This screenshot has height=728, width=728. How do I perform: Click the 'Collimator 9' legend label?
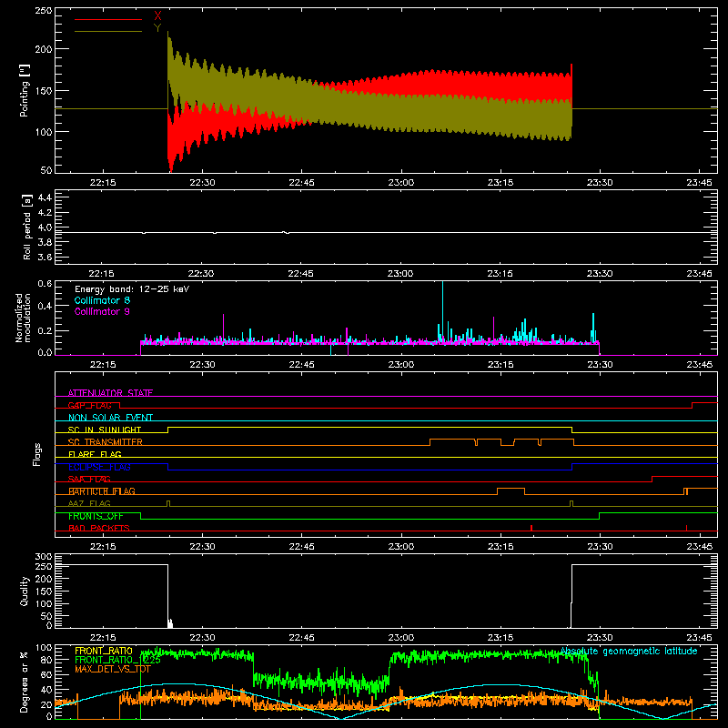(x=102, y=311)
